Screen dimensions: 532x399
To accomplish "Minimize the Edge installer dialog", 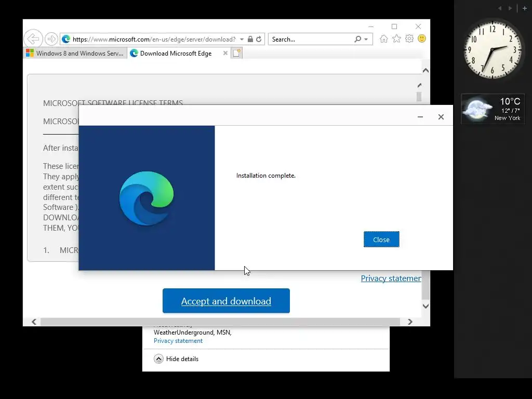I will [420, 117].
